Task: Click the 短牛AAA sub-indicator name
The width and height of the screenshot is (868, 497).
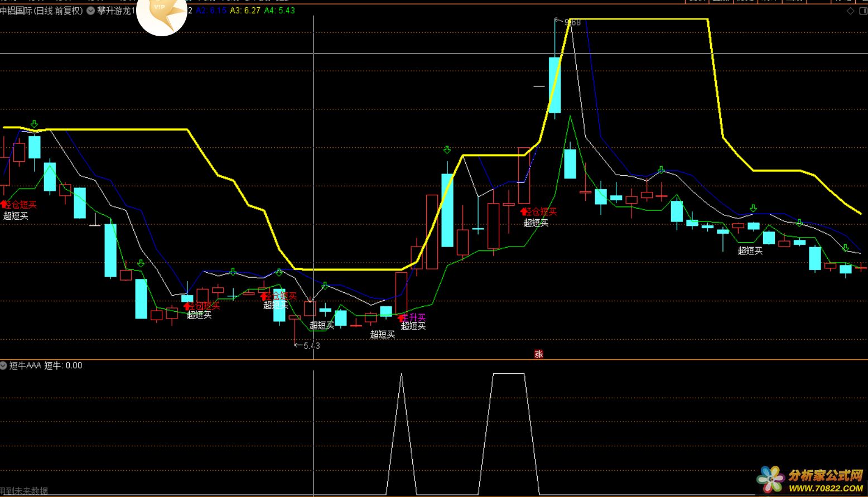Action: pyautogui.click(x=25, y=366)
